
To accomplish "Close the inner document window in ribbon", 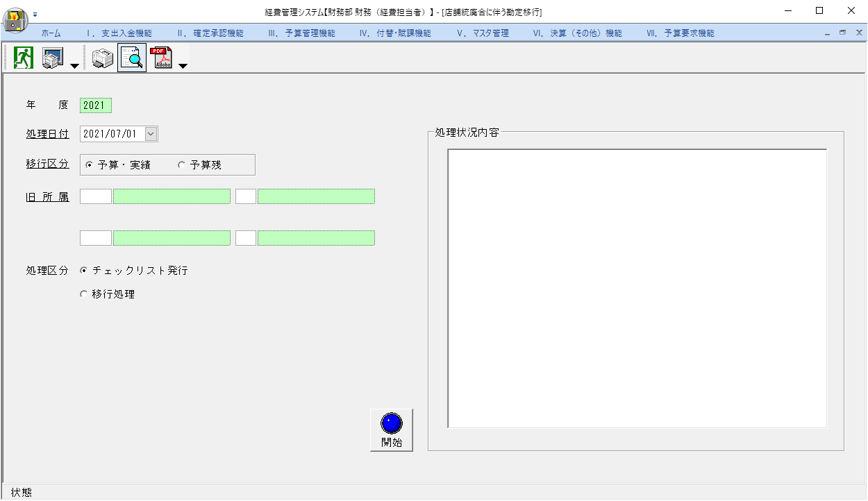I will (858, 33).
